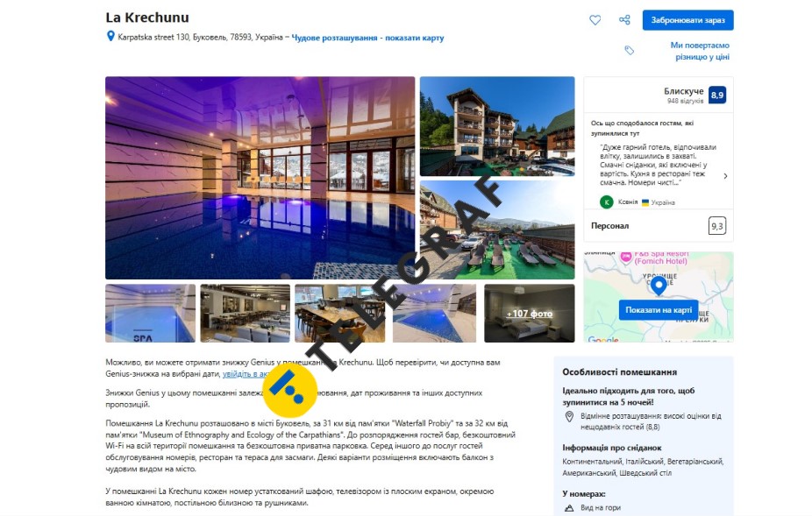Click the price tag icon
The height and width of the screenshot is (516, 812).
coord(630,50)
